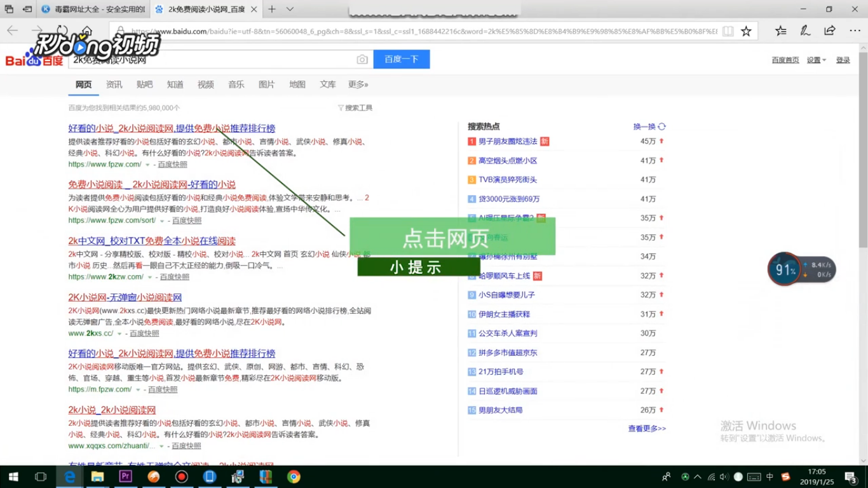The width and height of the screenshot is (868, 488).
Task: Add page to favorites star icon
Action: (x=746, y=31)
